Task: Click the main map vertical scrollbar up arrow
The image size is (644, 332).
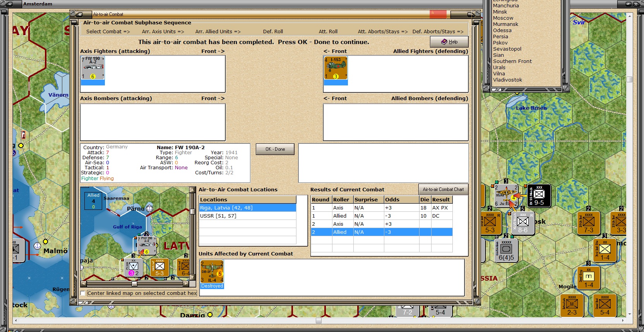Action: pos(630,16)
